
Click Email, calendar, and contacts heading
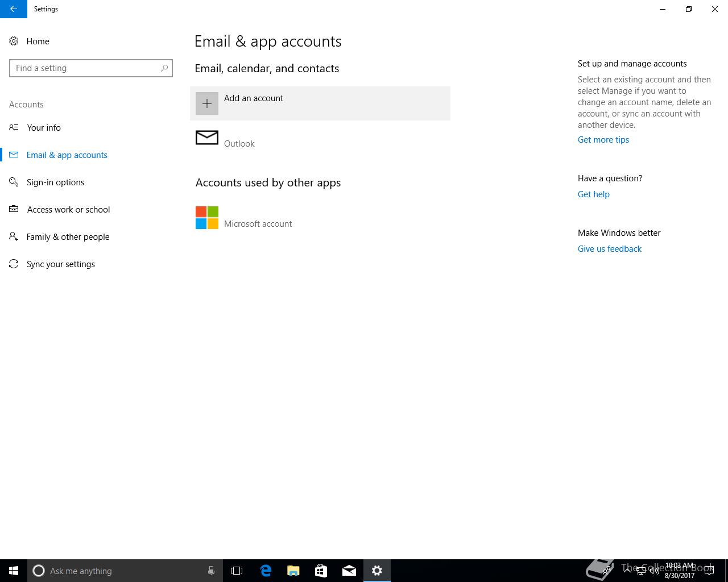click(x=267, y=68)
